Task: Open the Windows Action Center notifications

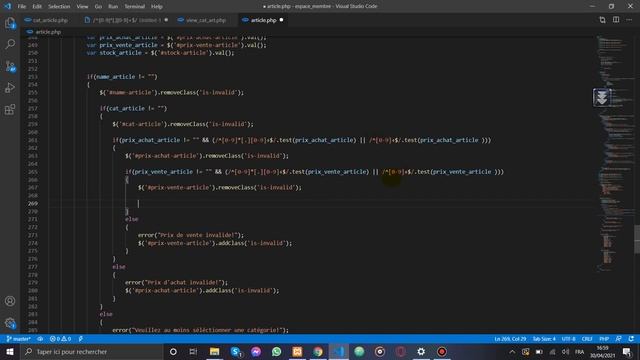Action: 627,351
